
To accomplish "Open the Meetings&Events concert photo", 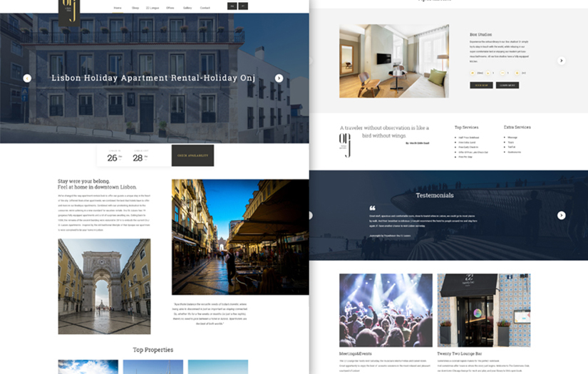I will (386, 311).
